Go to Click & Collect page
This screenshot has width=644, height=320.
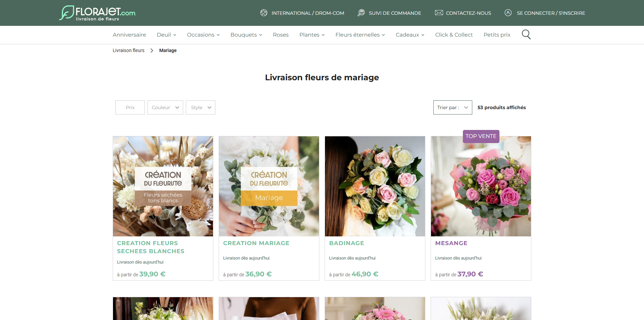point(454,35)
